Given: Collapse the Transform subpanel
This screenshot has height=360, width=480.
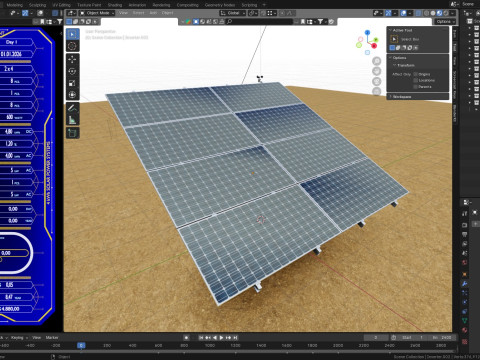Looking at the screenshot, I should pyautogui.click(x=394, y=65).
